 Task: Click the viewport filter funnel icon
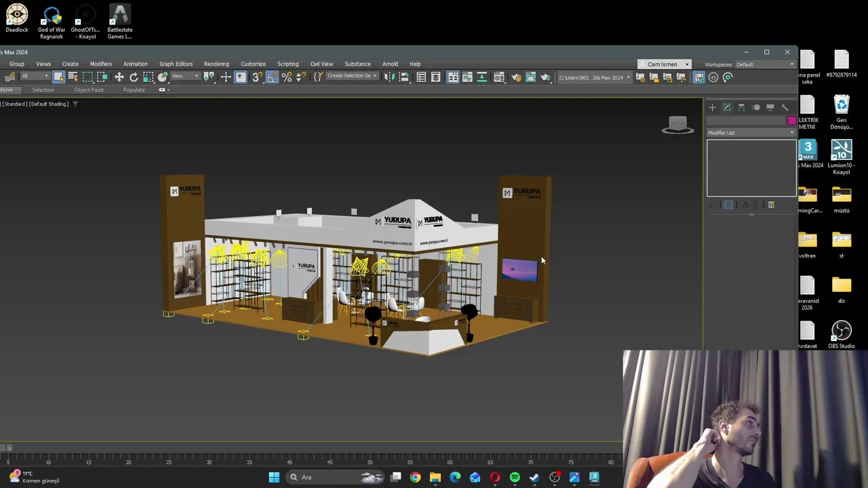75,104
